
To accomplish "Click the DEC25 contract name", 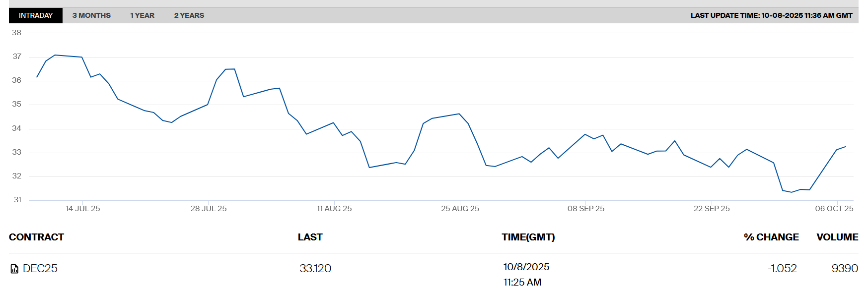I will [40, 269].
